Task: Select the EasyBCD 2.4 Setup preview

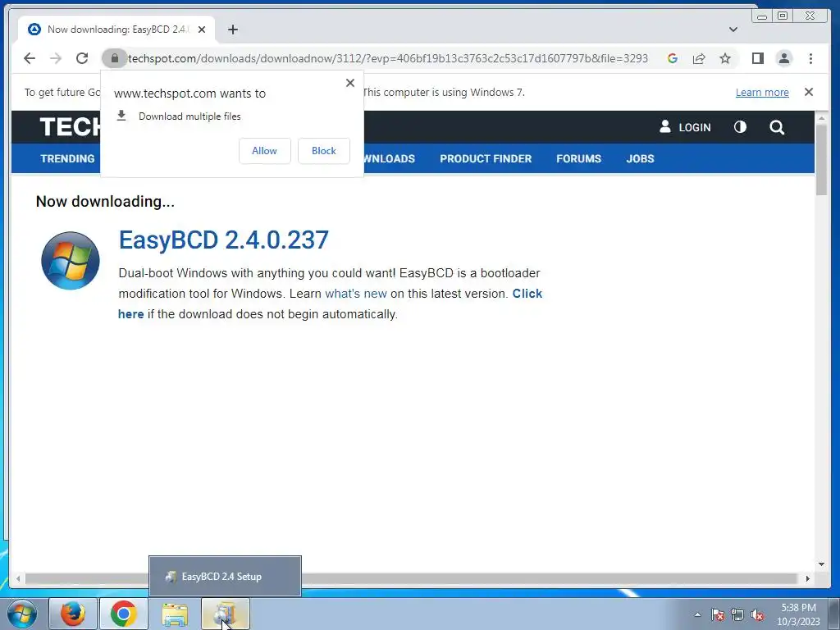Action: [x=225, y=577]
